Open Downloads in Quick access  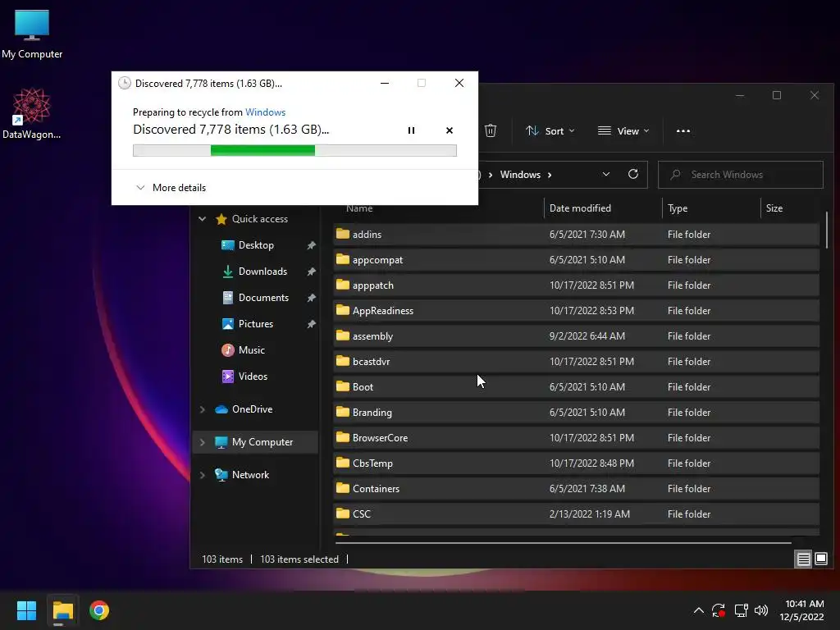pyautogui.click(x=262, y=271)
